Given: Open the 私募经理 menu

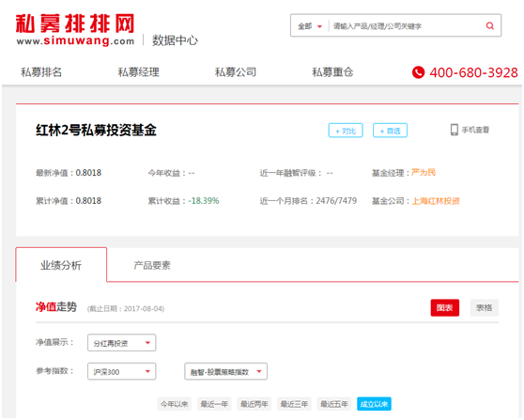Looking at the screenshot, I should 138,72.
